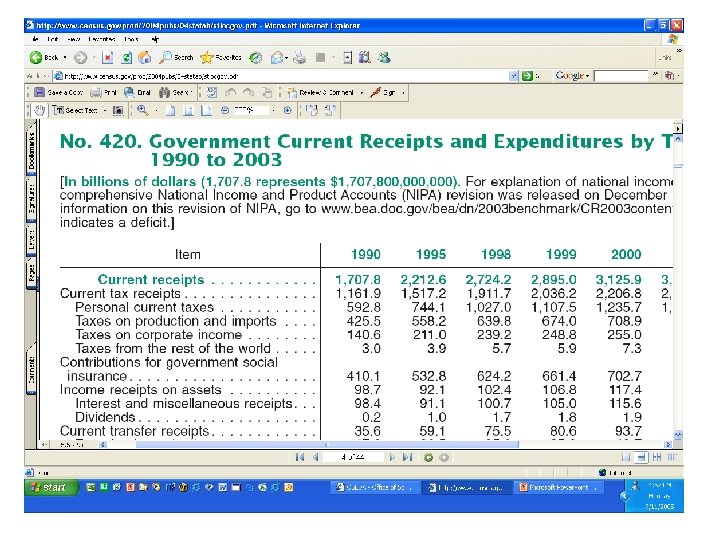Click the Acrobat Email button
This screenshot has height=540, width=720.
pos(137,92)
